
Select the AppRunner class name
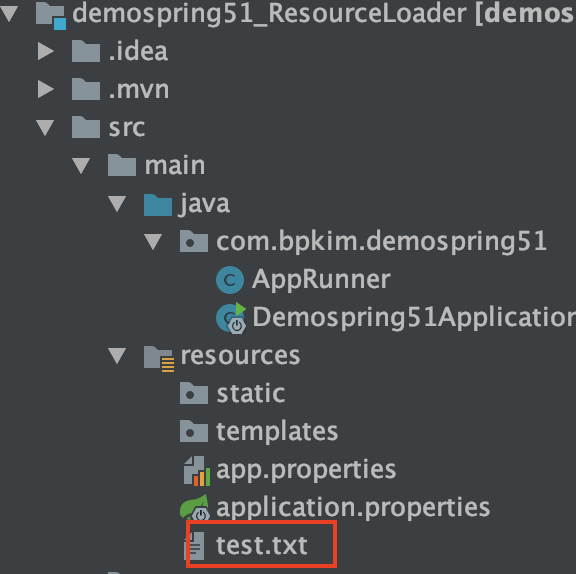click(x=321, y=280)
